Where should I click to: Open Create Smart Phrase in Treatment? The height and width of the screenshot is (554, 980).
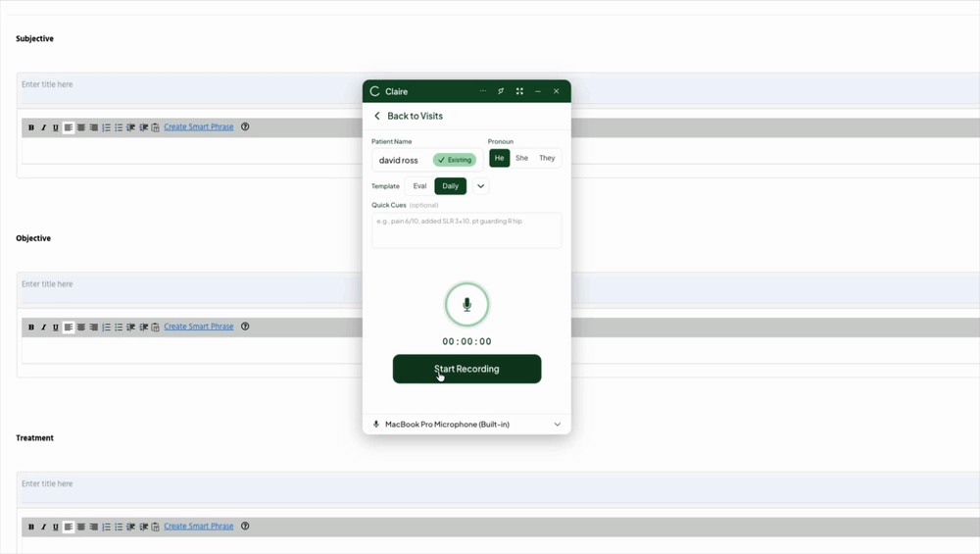pos(199,527)
